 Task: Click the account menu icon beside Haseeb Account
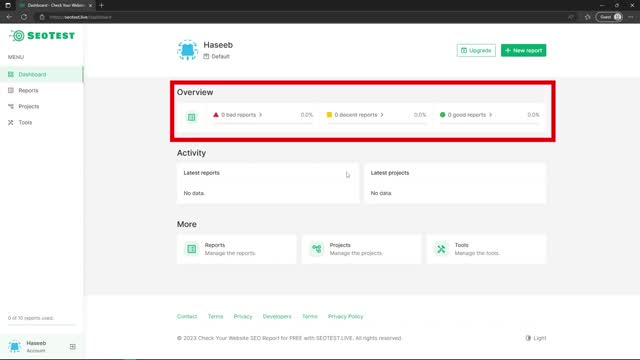(x=73, y=347)
